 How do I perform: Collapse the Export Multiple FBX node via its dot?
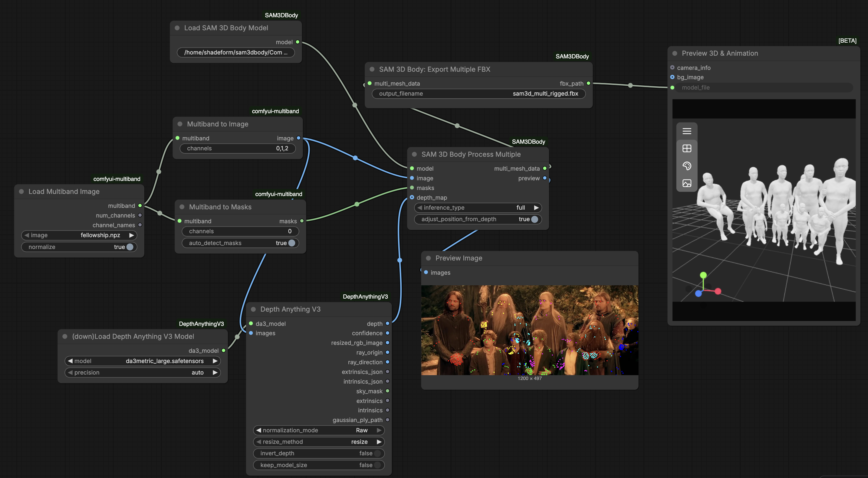372,69
